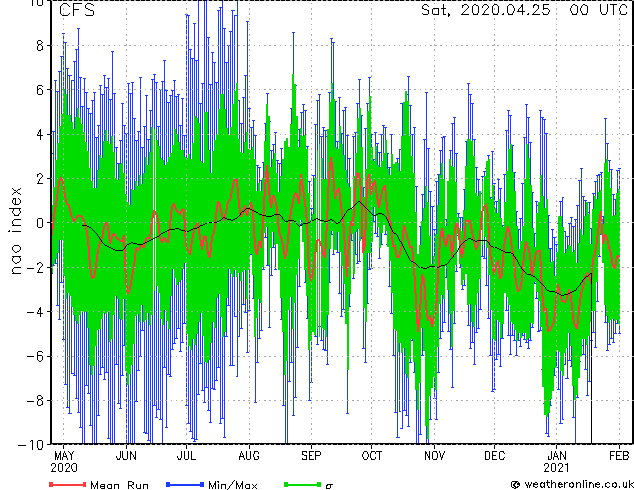Click the y-axis value -2
Image resolution: width=634 pixels, height=490 pixels.
[x=35, y=267]
